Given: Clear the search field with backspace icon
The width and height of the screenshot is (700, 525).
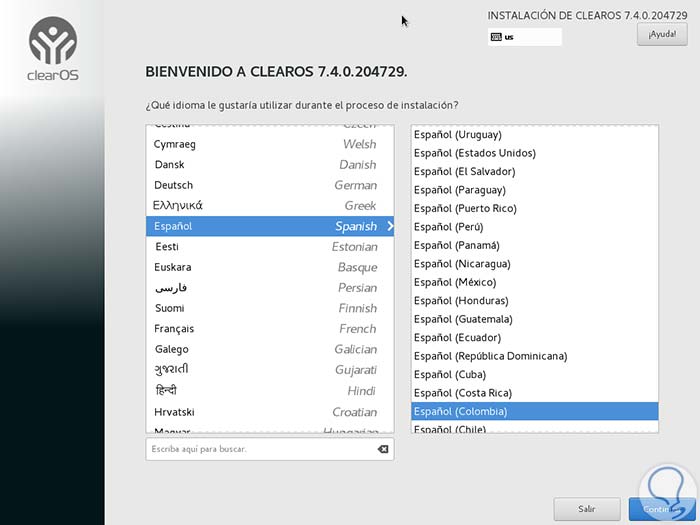Looking at the screenshot, I should tap(383, 449).
